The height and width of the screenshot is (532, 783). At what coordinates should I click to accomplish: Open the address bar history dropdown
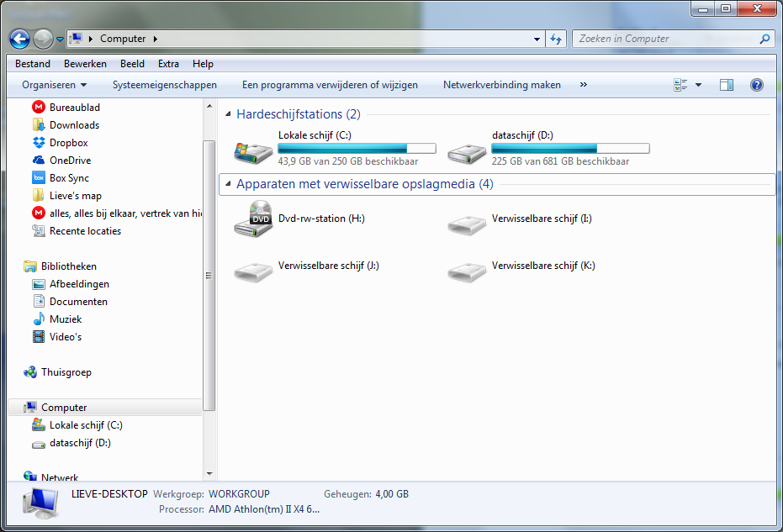point(537,39)
